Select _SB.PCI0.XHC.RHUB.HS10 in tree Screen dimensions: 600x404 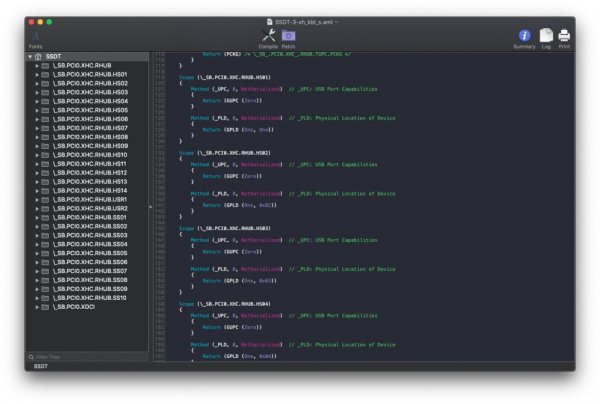coord(90,155)
